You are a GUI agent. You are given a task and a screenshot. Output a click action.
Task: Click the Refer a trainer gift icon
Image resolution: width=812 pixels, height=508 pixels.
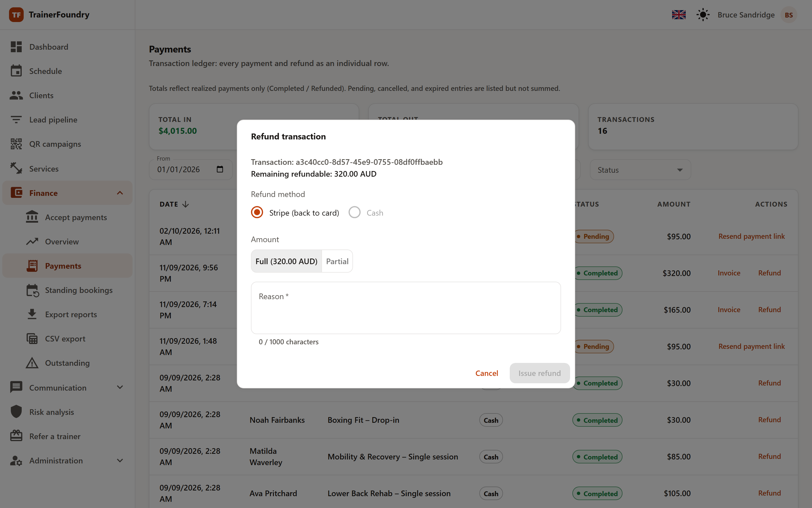point(16,436)
